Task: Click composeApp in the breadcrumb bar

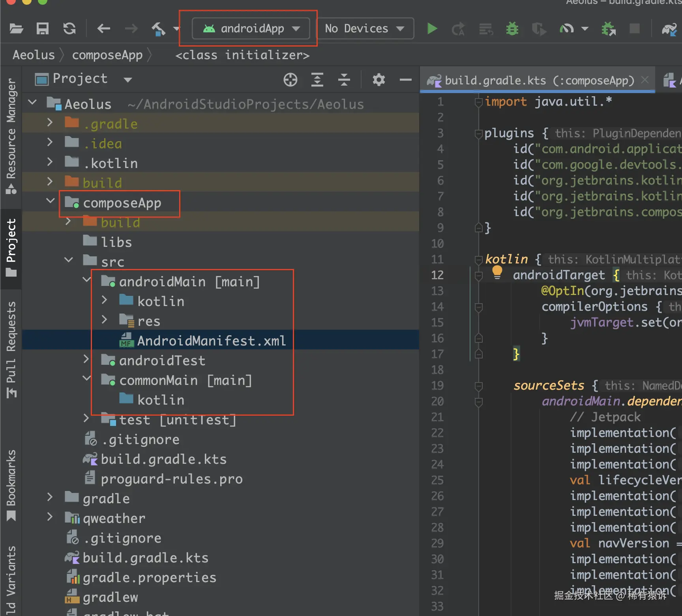Action: 107,55
